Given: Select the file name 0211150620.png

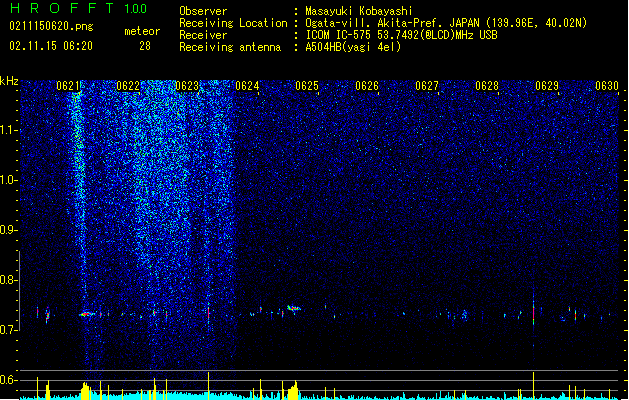Looking at the screenshot, I should [x=51, y=27].
